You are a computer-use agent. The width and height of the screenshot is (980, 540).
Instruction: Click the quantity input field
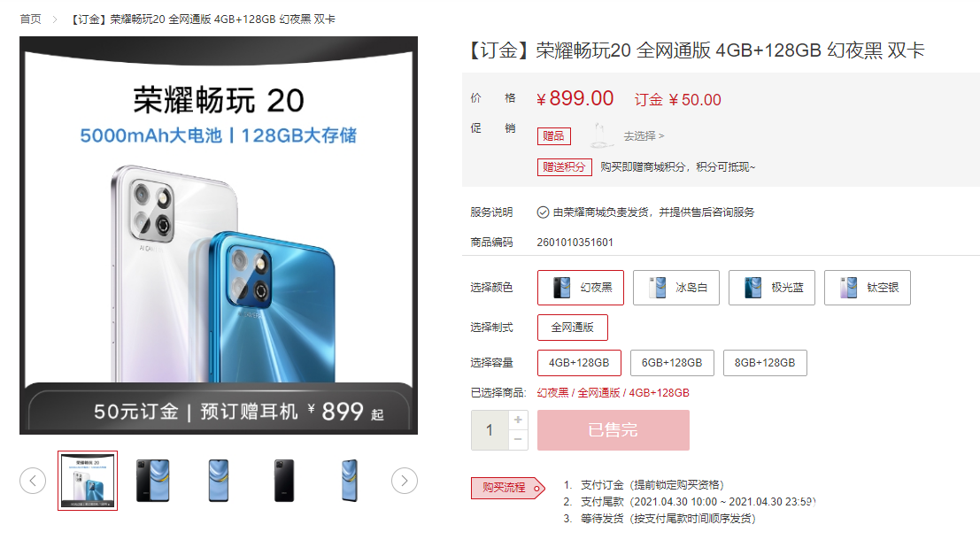(490, 430)
